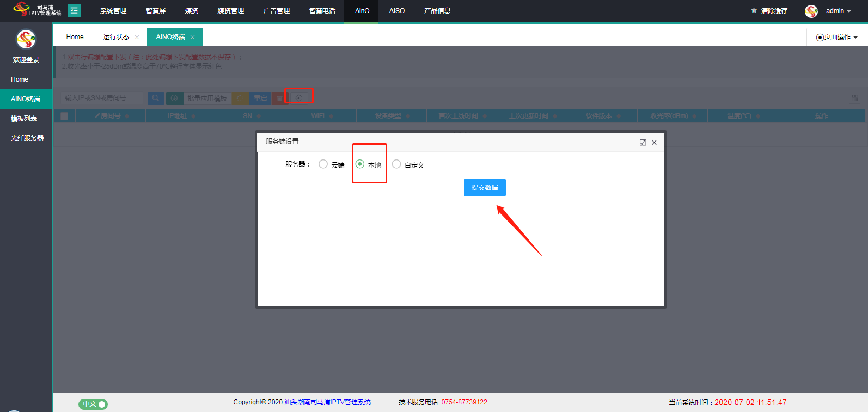
Task: Toggle the 中文 language switch
Action: pos(93,404)
